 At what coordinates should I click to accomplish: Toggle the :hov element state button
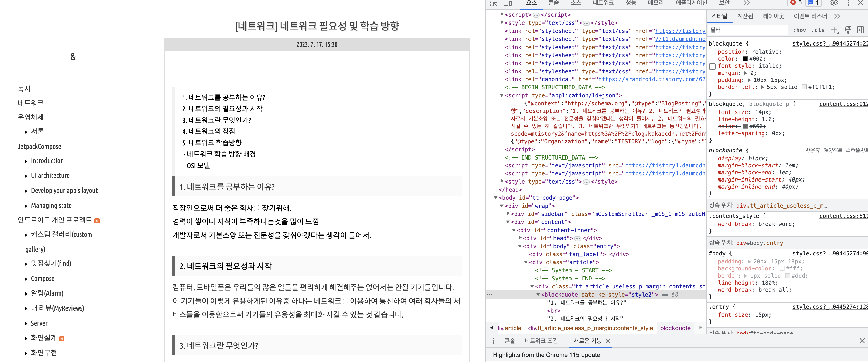point(799,30)
